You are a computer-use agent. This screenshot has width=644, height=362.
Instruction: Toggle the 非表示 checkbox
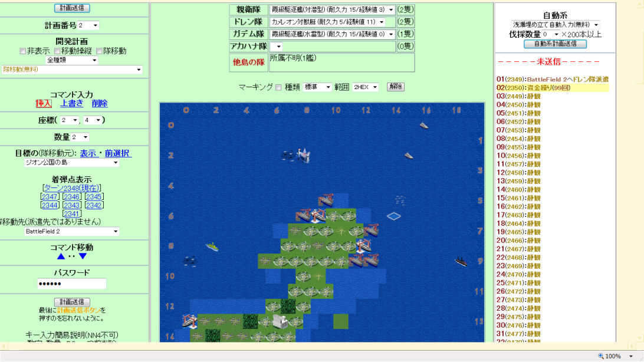[x=22, y=51]
